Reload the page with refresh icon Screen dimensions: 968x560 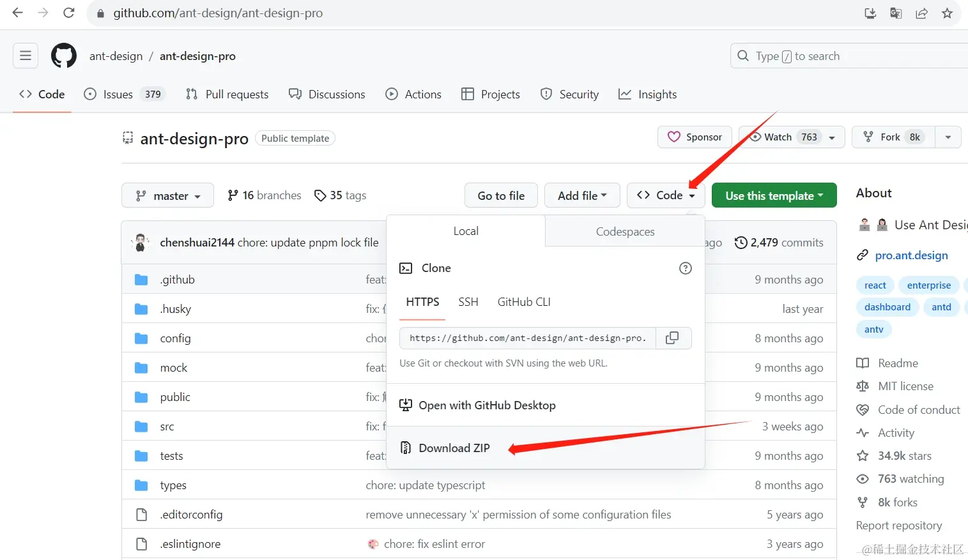point(69,13)
